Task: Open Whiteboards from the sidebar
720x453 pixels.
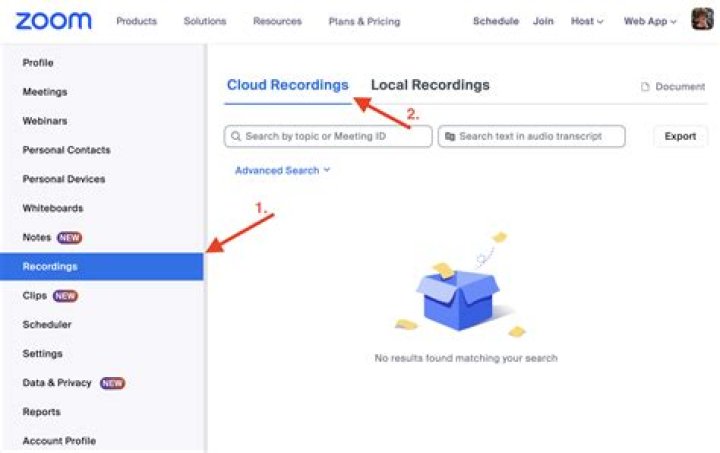Action: pyautogui.click(x=53, y=208)
